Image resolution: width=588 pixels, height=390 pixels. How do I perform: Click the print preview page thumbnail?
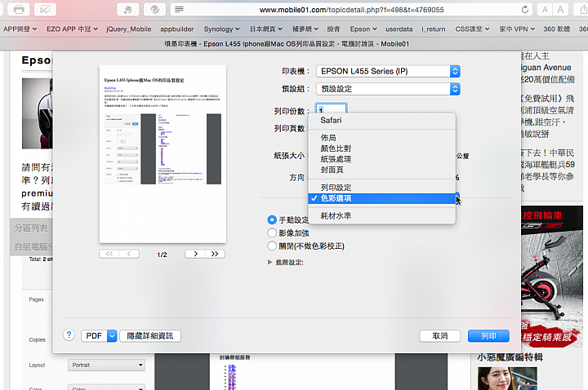pyautogui.click(x=163, y=154)
